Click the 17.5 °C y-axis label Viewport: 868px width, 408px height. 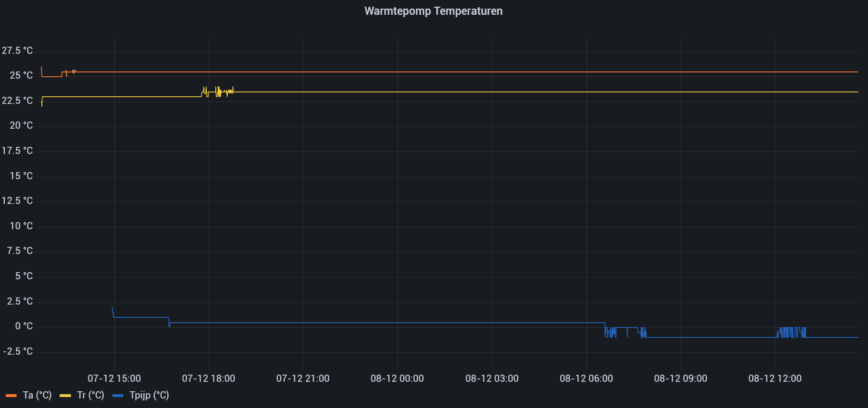(x=18, y=151)
